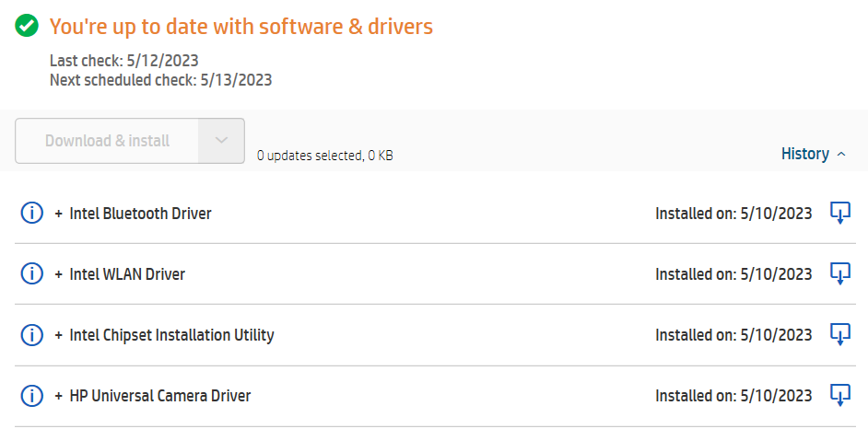Expand Intel WLAN Driver details

point(59,274)
